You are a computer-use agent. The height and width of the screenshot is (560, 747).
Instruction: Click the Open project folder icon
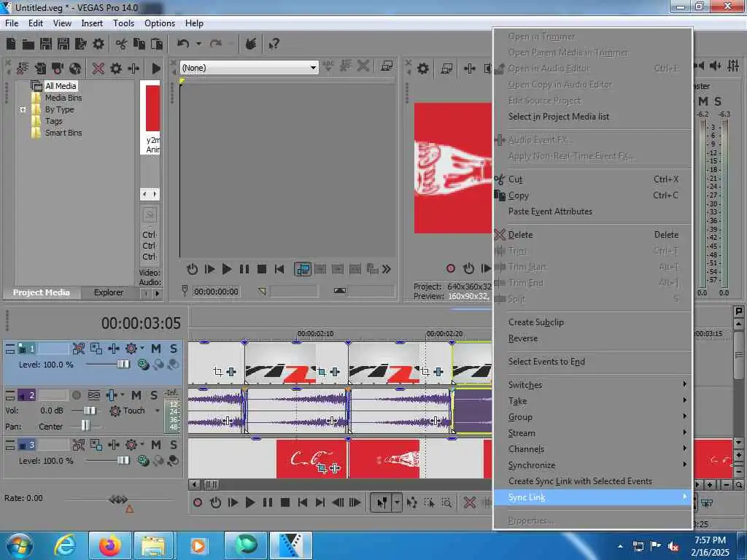click(28, 44)
